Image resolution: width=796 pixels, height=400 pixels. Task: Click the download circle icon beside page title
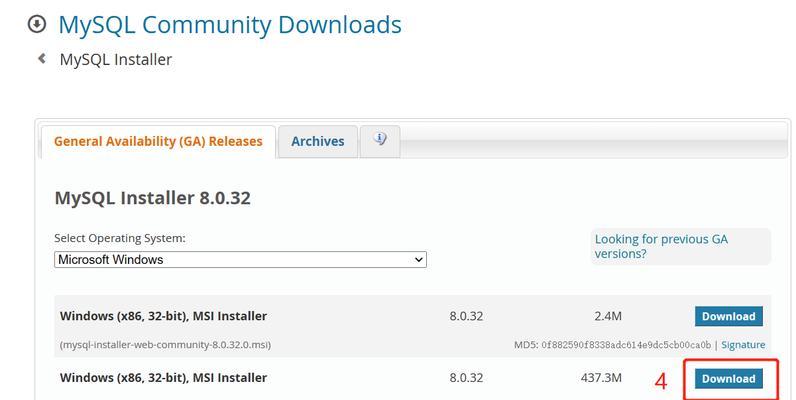tap(37, 24)
